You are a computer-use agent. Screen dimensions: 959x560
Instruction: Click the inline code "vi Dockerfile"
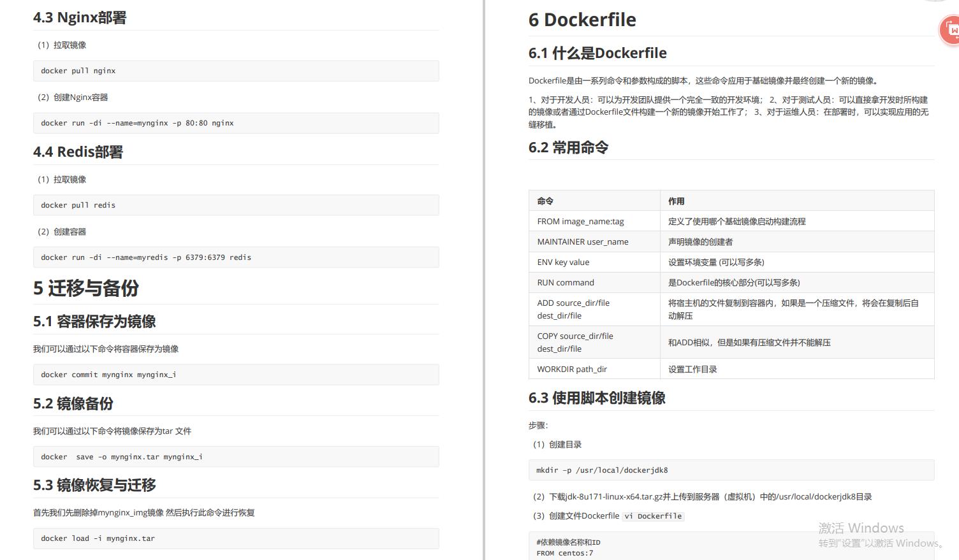[653, 516]
